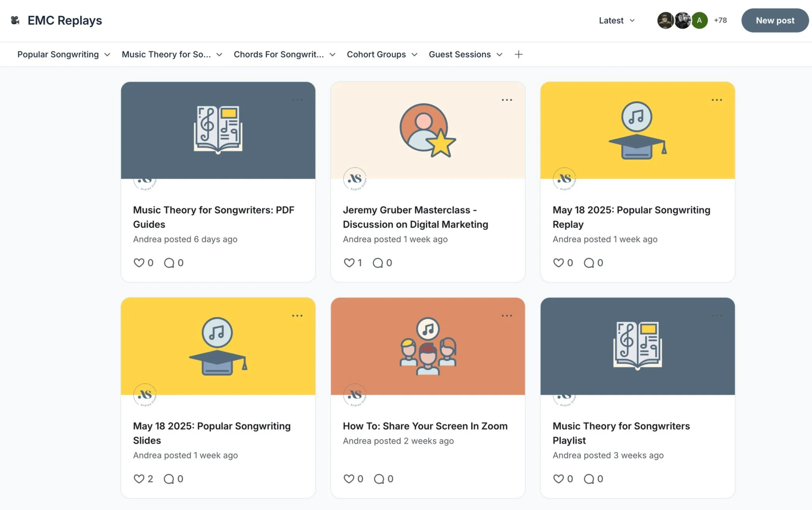Like the Popular Songwriting Slides post
The height and width of the screenshot is (510, 812).
click(x=139, y=479)
